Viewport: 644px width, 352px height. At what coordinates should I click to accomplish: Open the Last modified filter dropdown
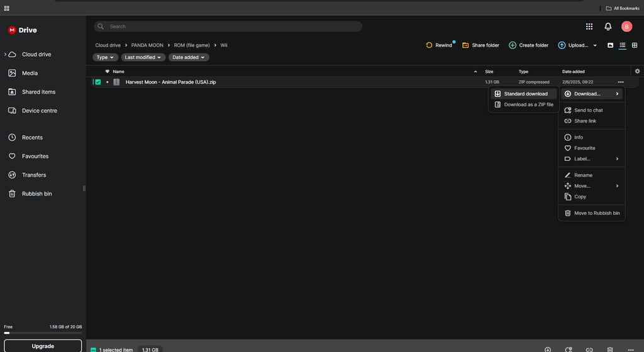(143, 57)
